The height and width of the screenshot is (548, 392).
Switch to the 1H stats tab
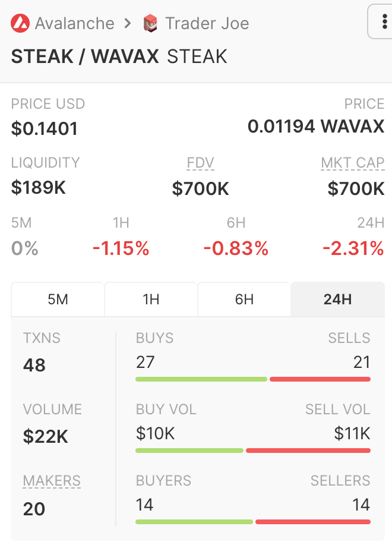point(151,300)
